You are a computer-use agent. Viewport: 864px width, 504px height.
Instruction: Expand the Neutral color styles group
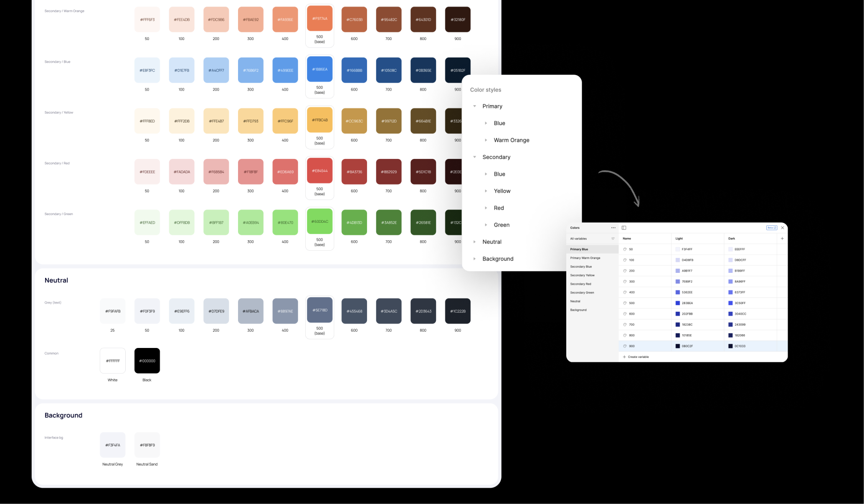[x=474, y=242]
